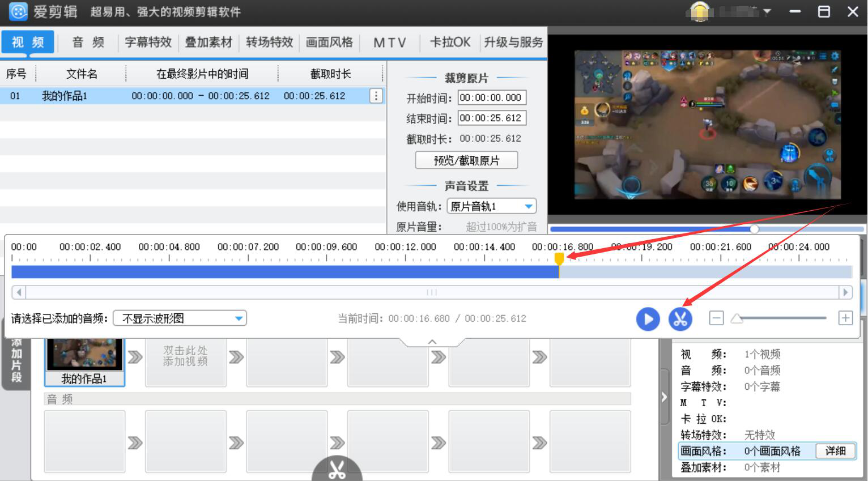Click the 无特效 transition value
This screenshot has width=868, height=481.
pos(760,435)
